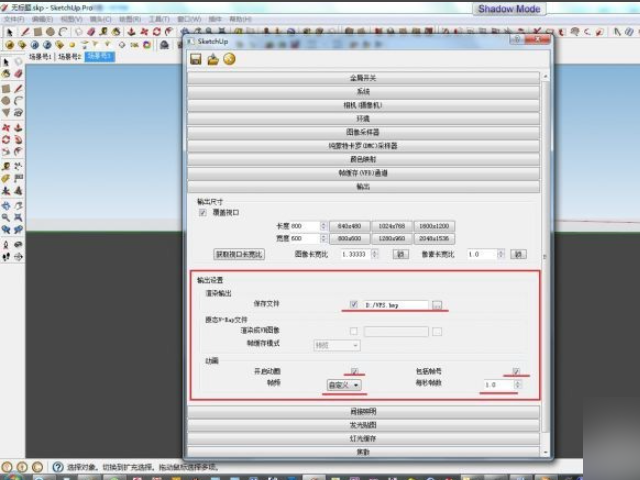Click the 长度 800 width input field

pos(304,226)
